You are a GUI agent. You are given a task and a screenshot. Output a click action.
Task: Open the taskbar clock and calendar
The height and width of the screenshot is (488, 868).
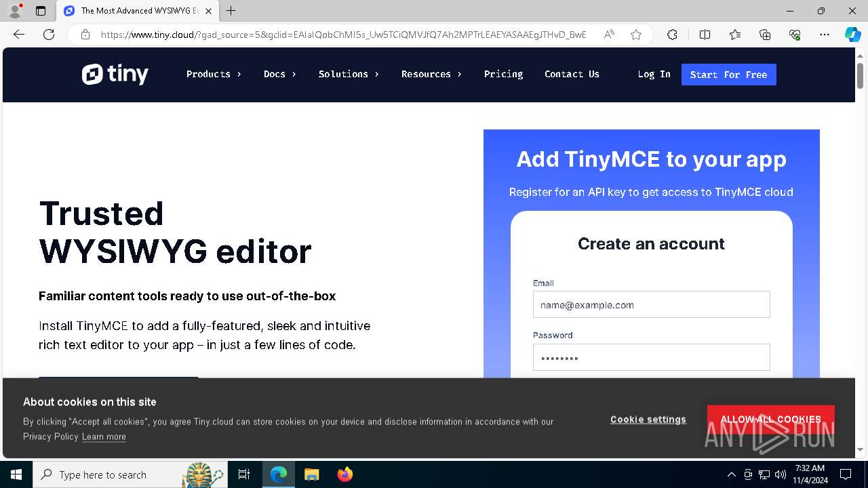coord(810,474)
